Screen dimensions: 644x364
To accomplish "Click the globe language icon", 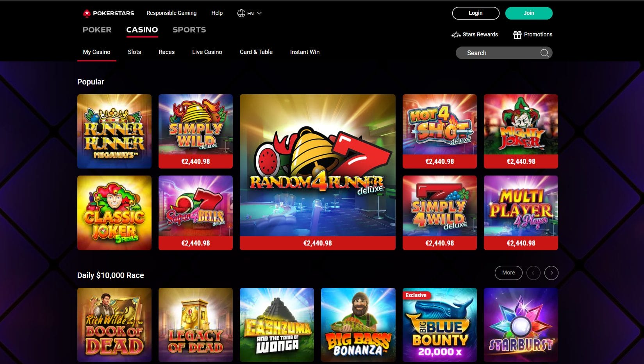I will click(x=241, y=13).
